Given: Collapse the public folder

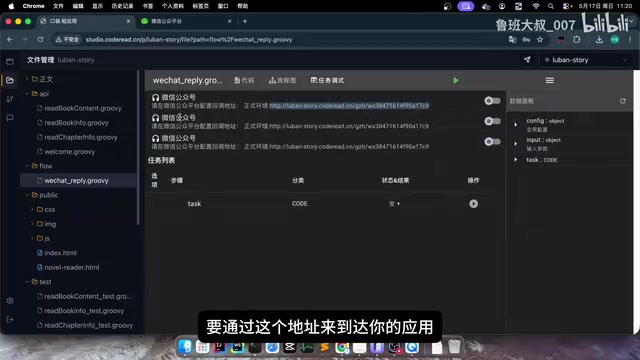Looking at the screenshot, I should [x=27, y=195].
